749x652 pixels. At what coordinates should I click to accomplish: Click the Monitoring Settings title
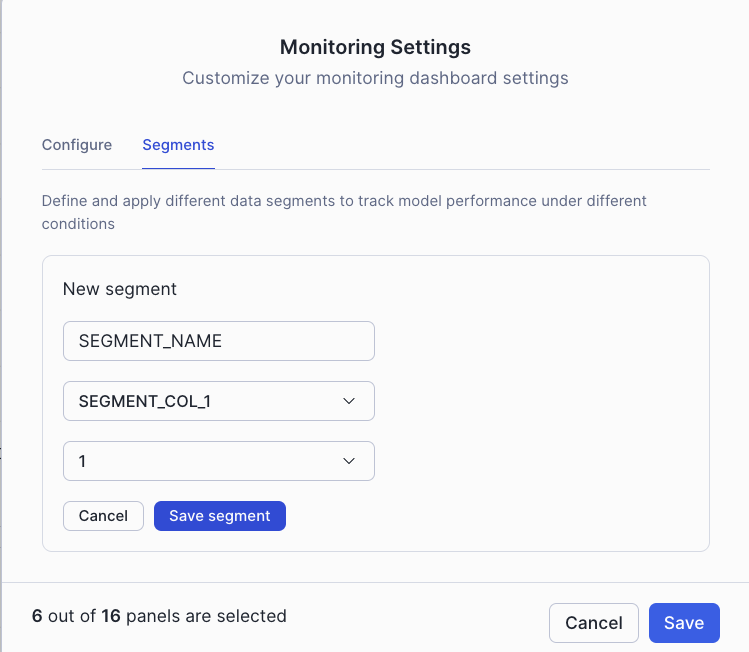375,47
